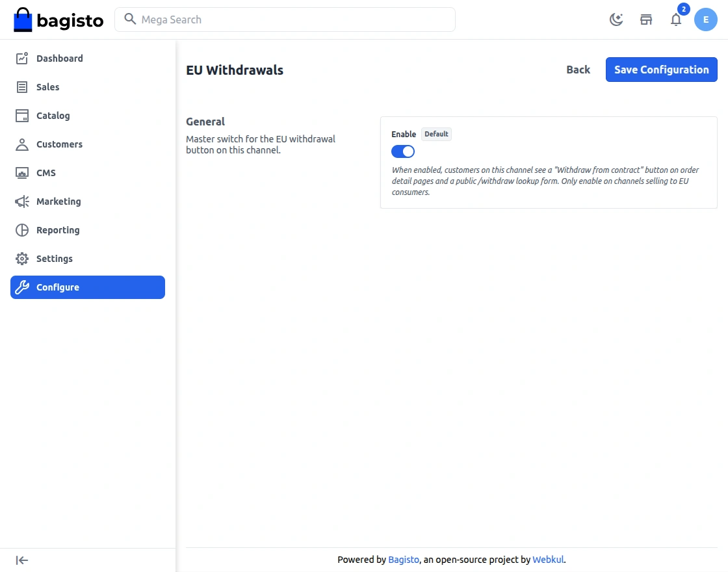Image resolution: width=728 pixels, height=572 pixels.
Task: Click the Configure wrench icon
Action: pyautogui.click(x=22, y=287)
